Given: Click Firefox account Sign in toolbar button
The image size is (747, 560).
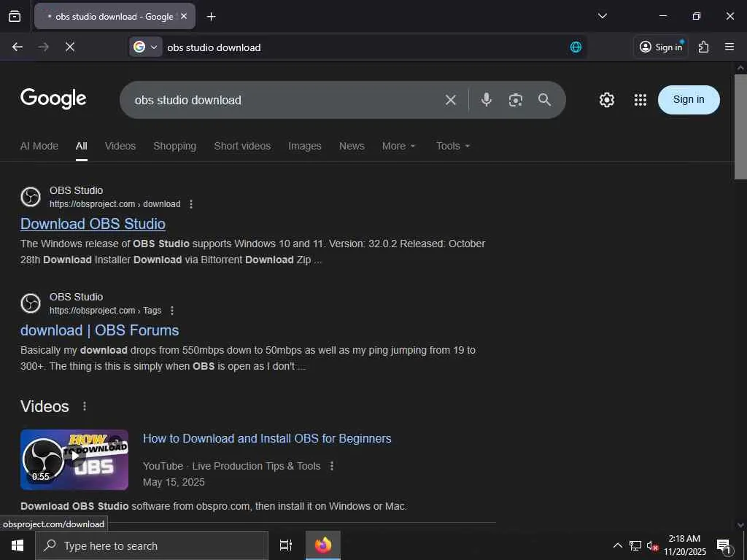Looking at the screenshot, I should coord(661,47).
